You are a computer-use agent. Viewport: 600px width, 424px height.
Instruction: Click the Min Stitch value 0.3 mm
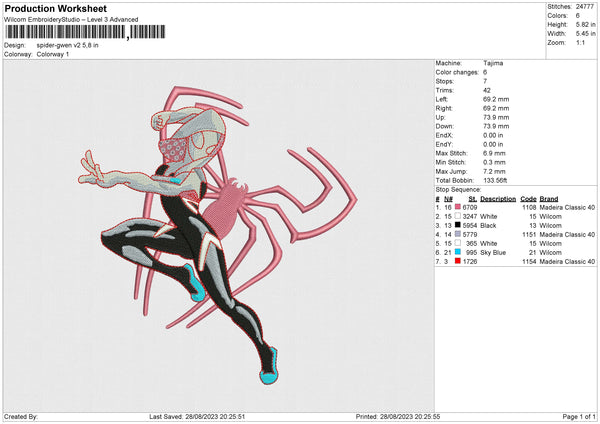(494, 162)
